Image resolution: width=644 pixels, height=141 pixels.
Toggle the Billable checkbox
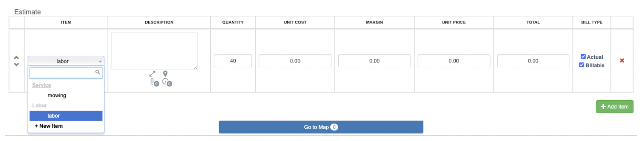click(581, 65)
